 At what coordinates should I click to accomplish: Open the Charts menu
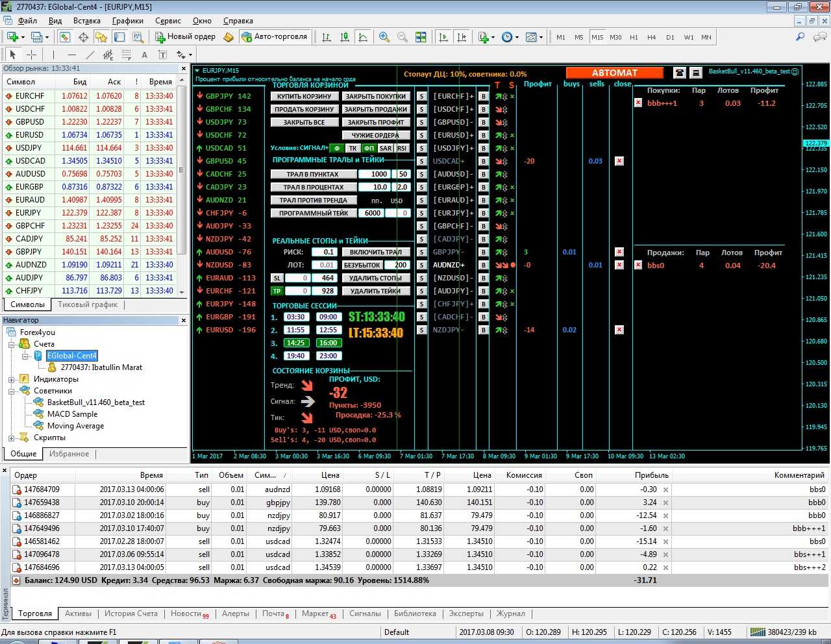point(127,21)
